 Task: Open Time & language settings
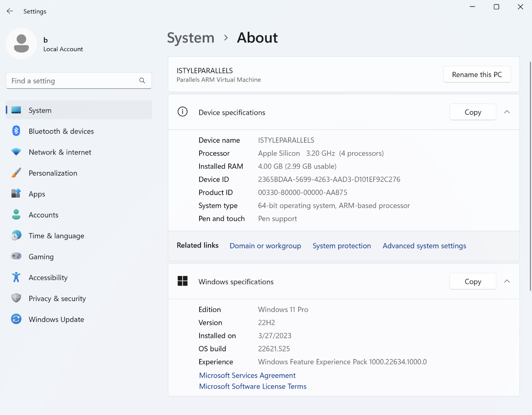[56, 236]
